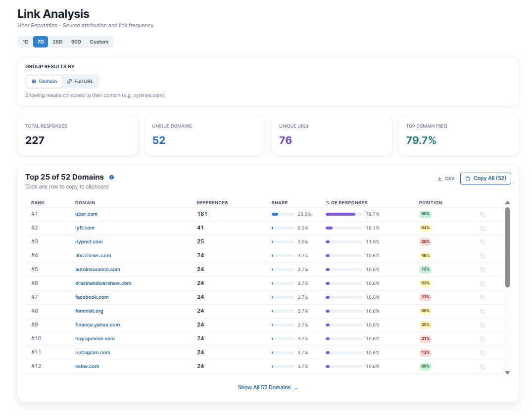Select the 7D time range
532x415 pixels.
[x=41, y=42]
